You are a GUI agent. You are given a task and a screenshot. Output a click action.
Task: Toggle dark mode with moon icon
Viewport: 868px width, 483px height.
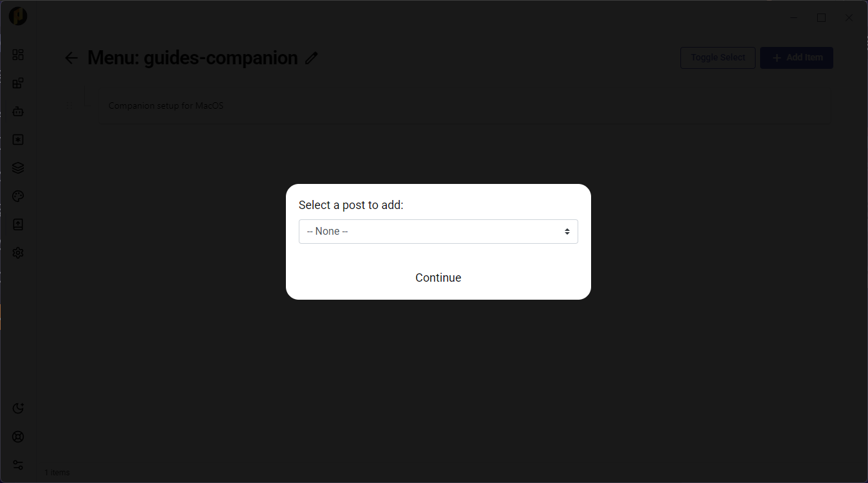(18, 408)
